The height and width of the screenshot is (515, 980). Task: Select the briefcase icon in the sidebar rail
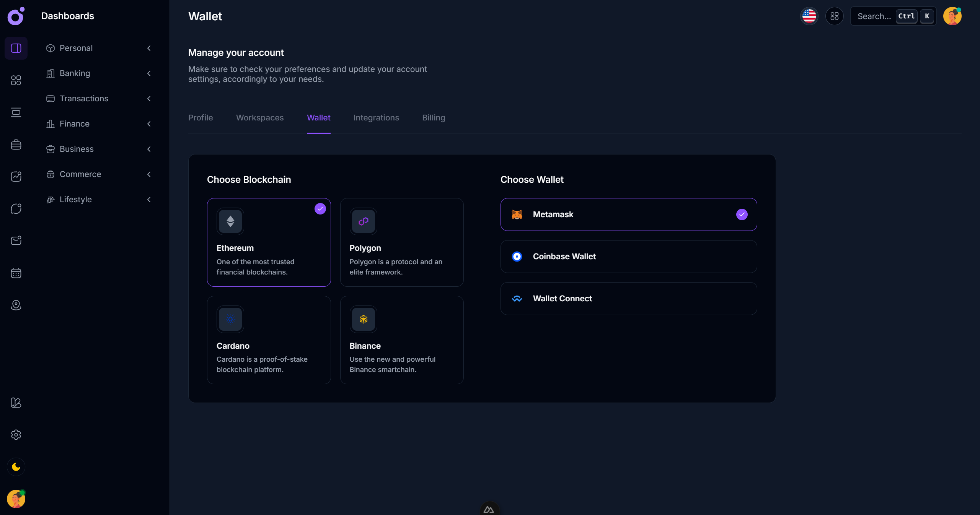tap(16, 145)
